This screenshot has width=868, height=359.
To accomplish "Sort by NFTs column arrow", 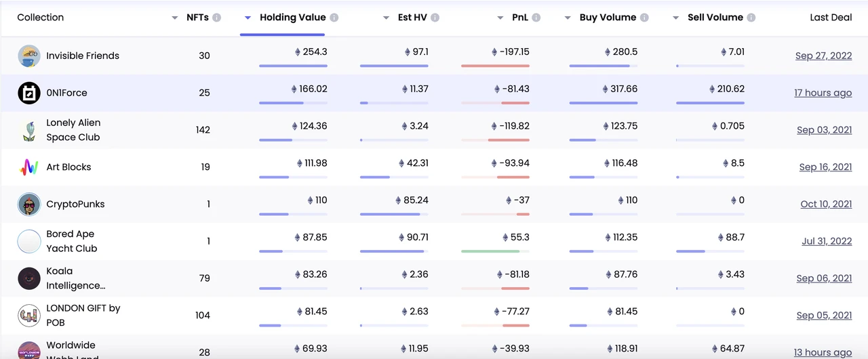I will click(175, 18).
